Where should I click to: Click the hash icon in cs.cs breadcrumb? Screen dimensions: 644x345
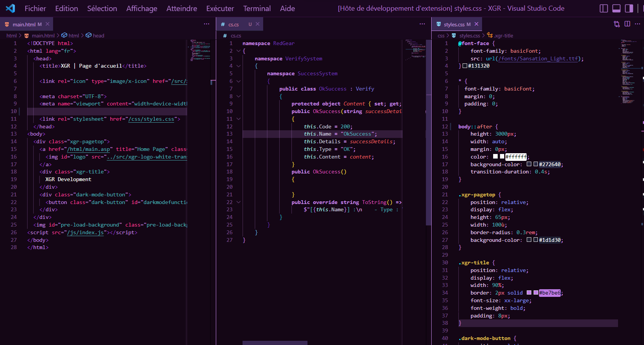[x=225, y=36]
